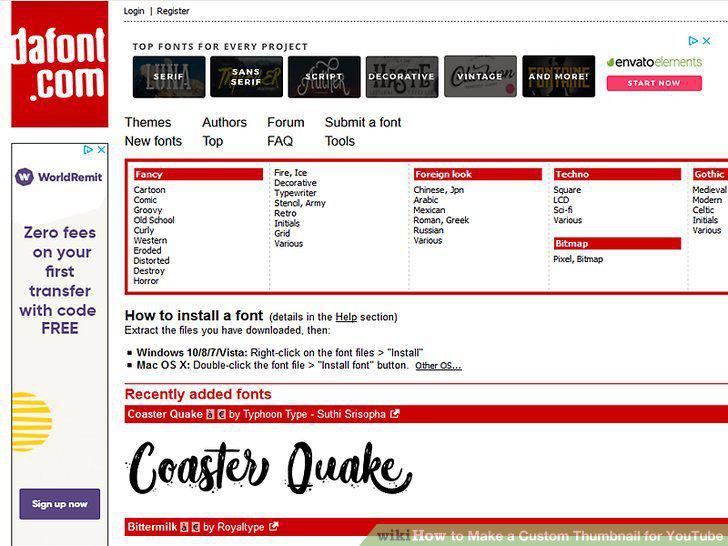
Task: Open the FAQ page
Action: pos(280,141)
